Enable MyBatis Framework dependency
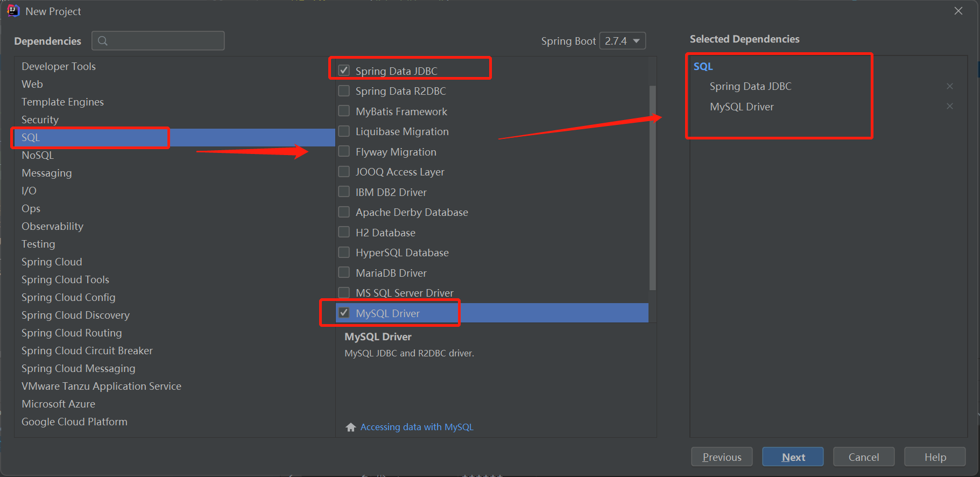 (x=344, y=111)
